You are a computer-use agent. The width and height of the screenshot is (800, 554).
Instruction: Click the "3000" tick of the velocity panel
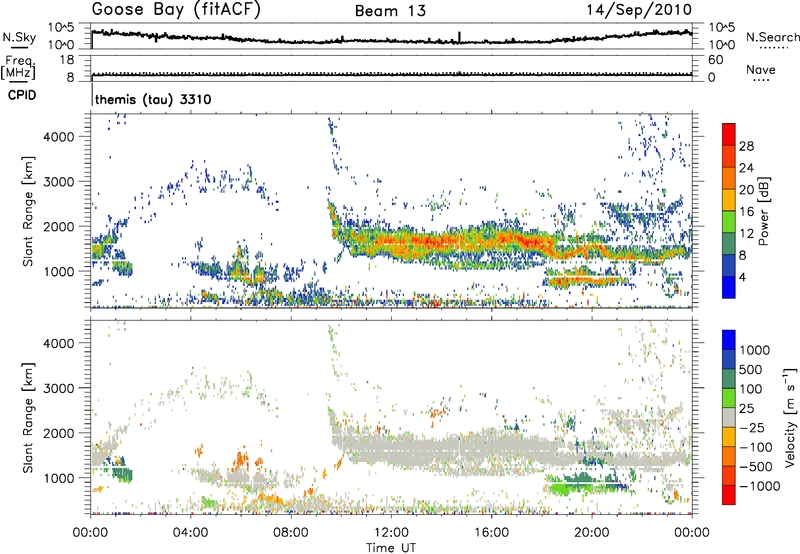pyautogui.click(x=58, y=389)
